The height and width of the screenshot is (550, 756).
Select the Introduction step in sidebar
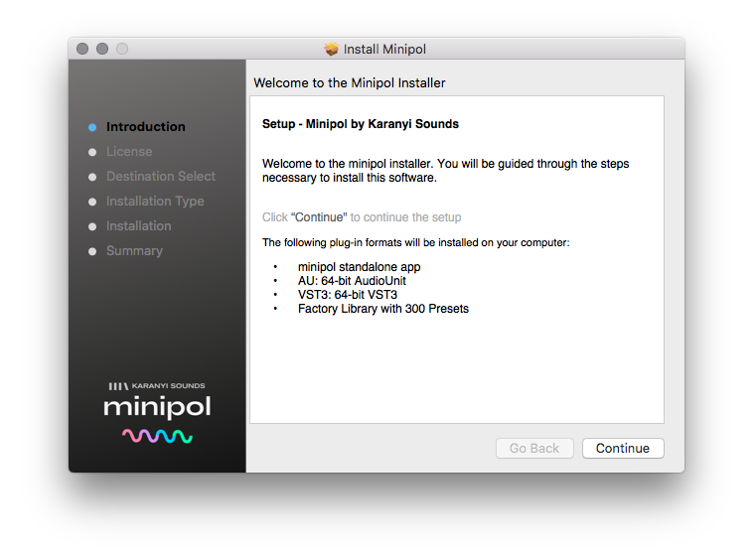point(146,127)
